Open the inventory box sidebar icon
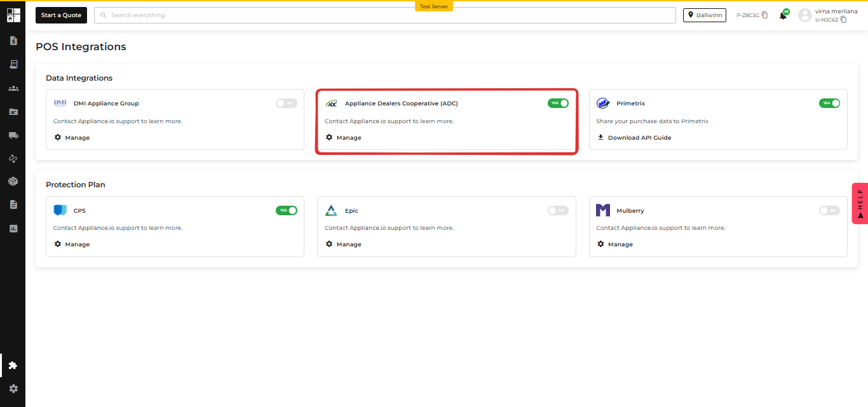Image resolution: width=868 pixels, height=407 pixels. 13,182
